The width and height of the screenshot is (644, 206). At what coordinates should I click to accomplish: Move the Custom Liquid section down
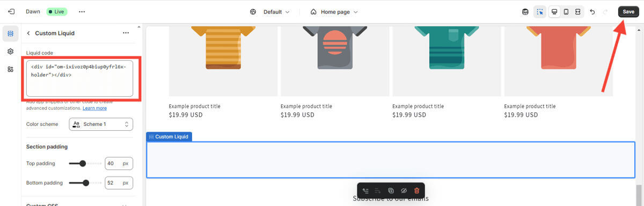(x=378, y=190)
